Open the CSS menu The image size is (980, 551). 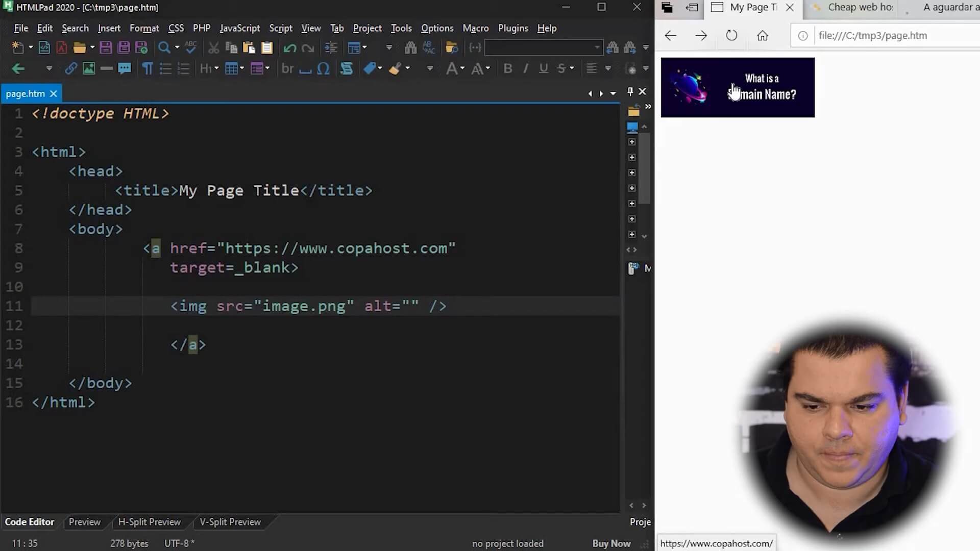coord(176,28)
